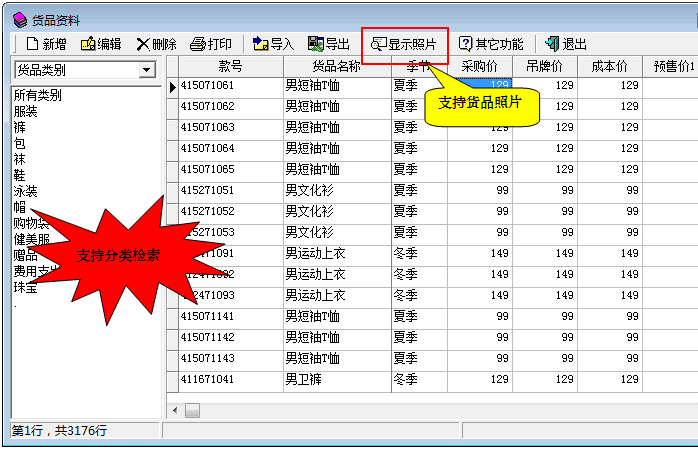Select 包 category
The width and height of the screenshot is (698, 450).
20,143
